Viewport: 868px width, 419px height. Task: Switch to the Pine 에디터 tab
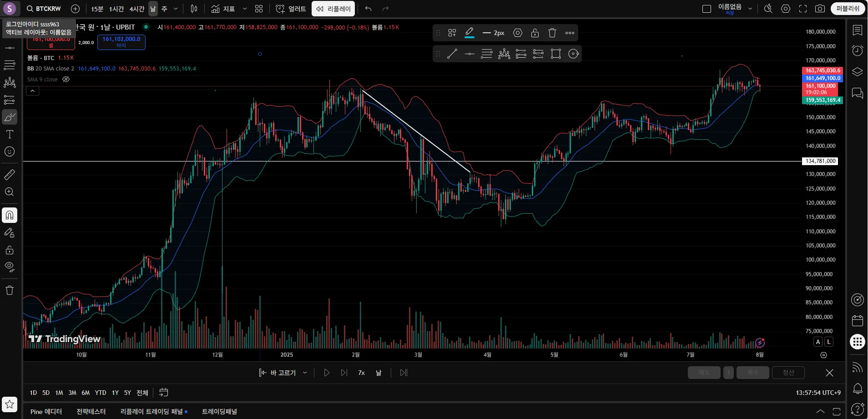pos(46,411)
